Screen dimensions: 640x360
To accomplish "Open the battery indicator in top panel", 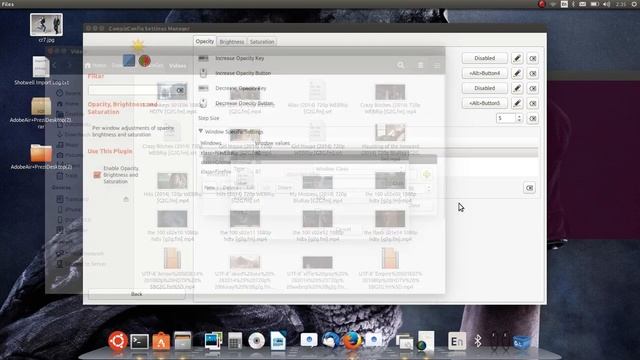I will click(595, 4).
